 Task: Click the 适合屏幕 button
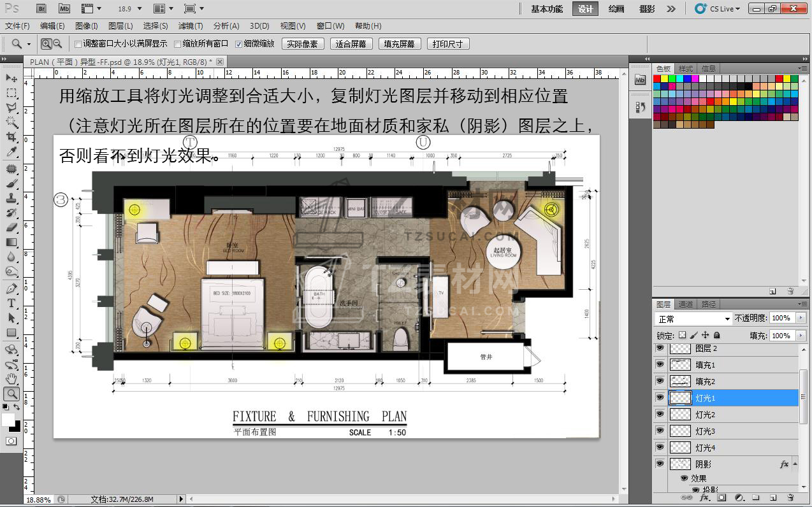351,44
